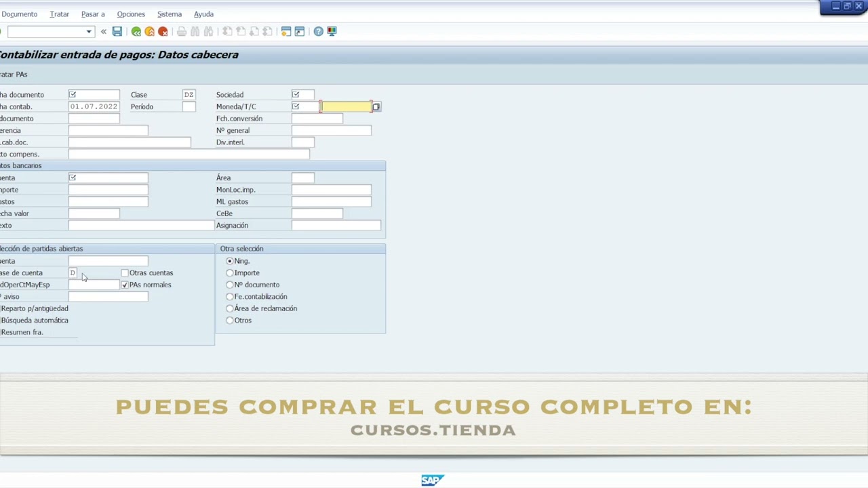Click the Nº general input field
868x488 pixels.
pos(332,131)
